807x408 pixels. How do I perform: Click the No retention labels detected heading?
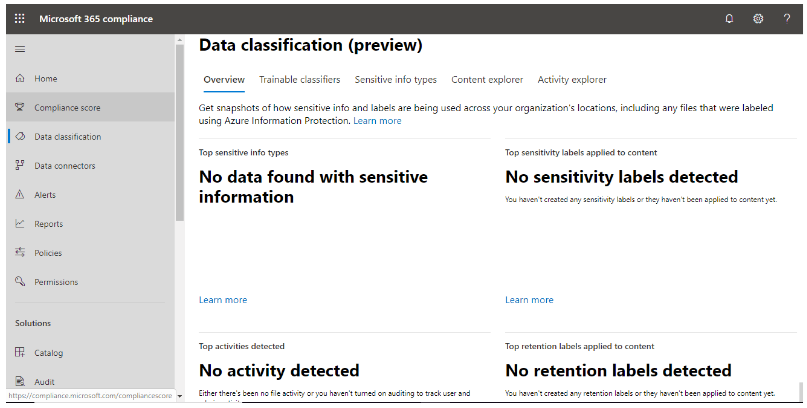click(618, 370)
